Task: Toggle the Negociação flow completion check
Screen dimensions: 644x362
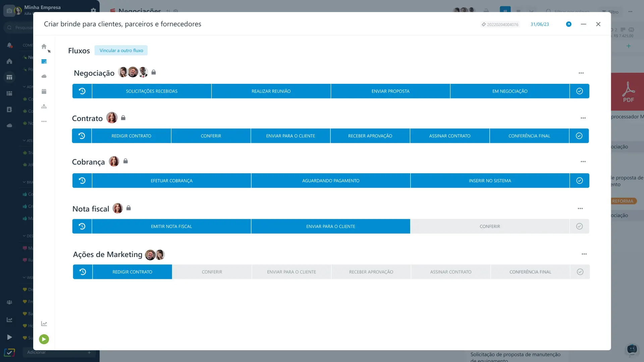Action: [x=579, y=91]
